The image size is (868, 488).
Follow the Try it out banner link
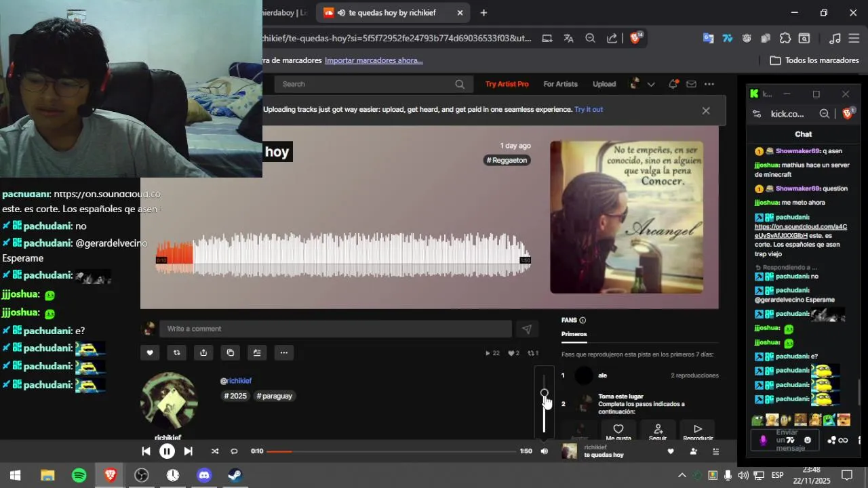589,109
